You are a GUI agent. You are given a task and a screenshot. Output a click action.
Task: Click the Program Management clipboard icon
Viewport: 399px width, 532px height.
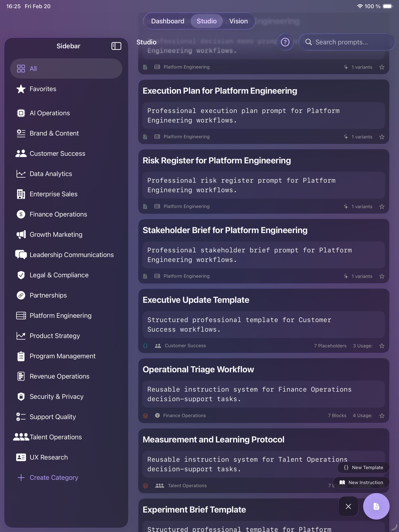(x=21, y=356)
